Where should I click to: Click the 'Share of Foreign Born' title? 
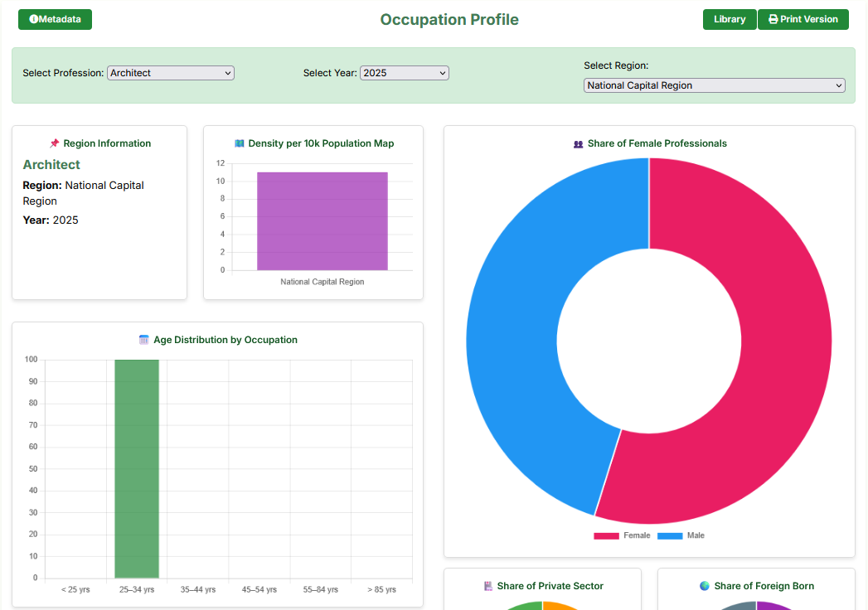tap(764, 586)
